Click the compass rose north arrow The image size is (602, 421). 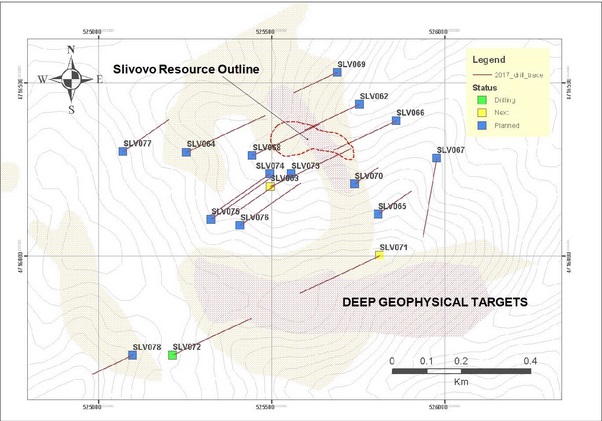tap(72, 76)
